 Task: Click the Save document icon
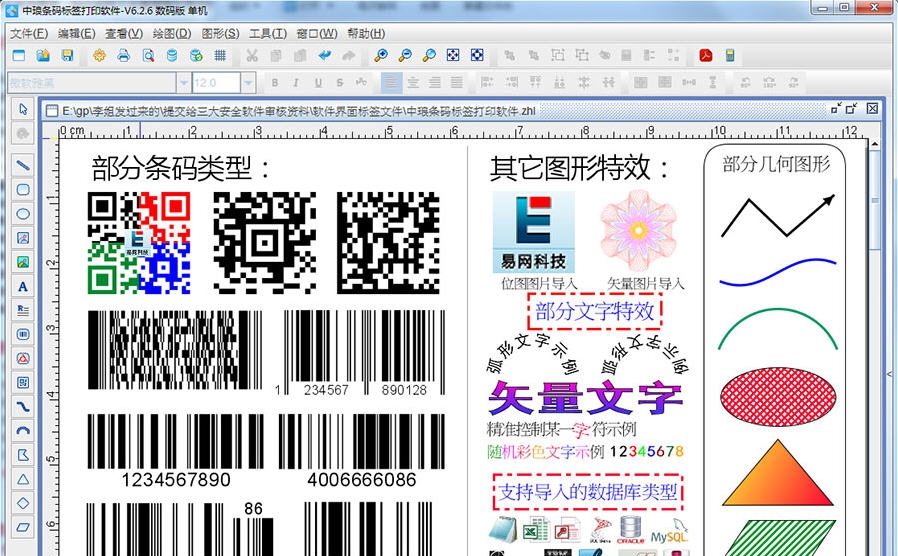[65, 55]
